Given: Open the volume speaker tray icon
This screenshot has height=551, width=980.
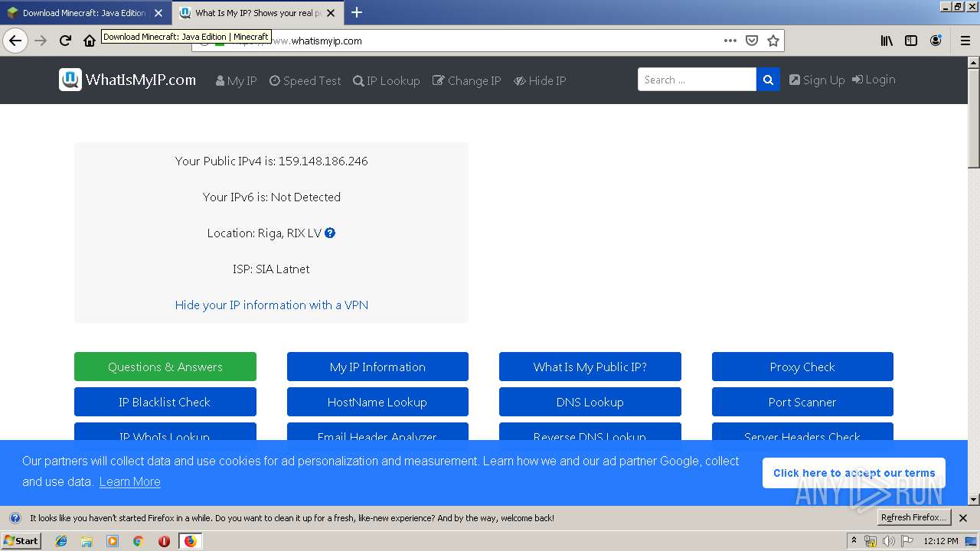Looking at the screenshot, I should tap(888, 541).
